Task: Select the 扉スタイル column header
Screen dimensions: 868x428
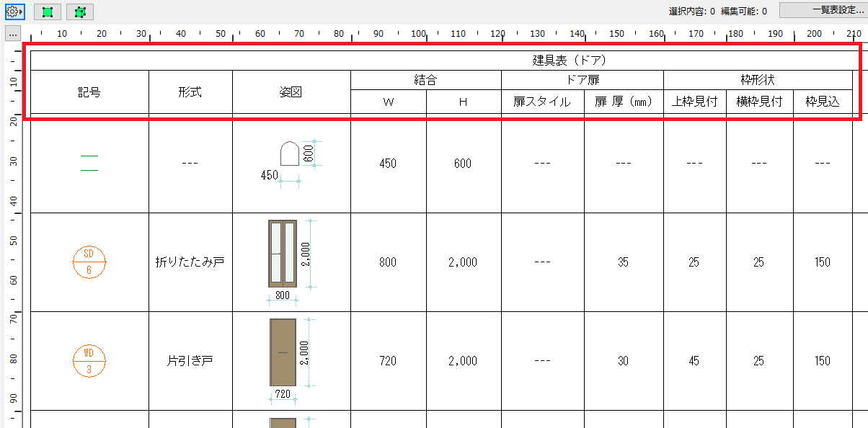Action: [x=542, y=102]
